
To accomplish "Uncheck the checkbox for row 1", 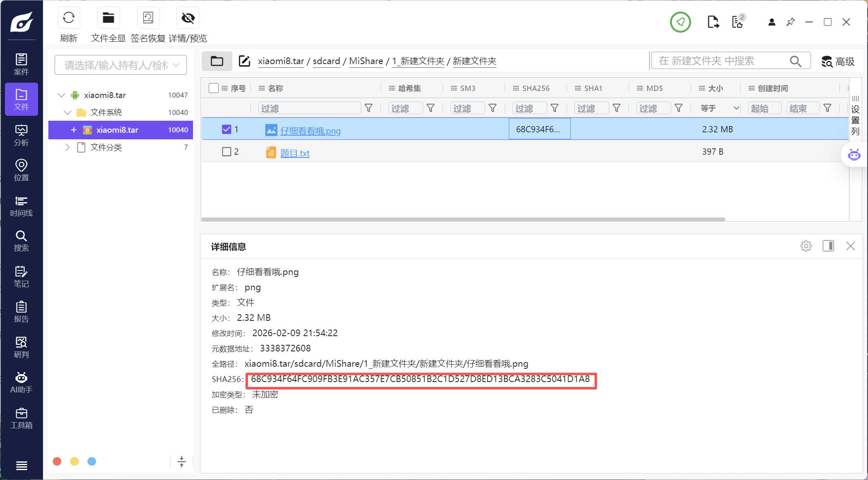I will pos(227,129).
